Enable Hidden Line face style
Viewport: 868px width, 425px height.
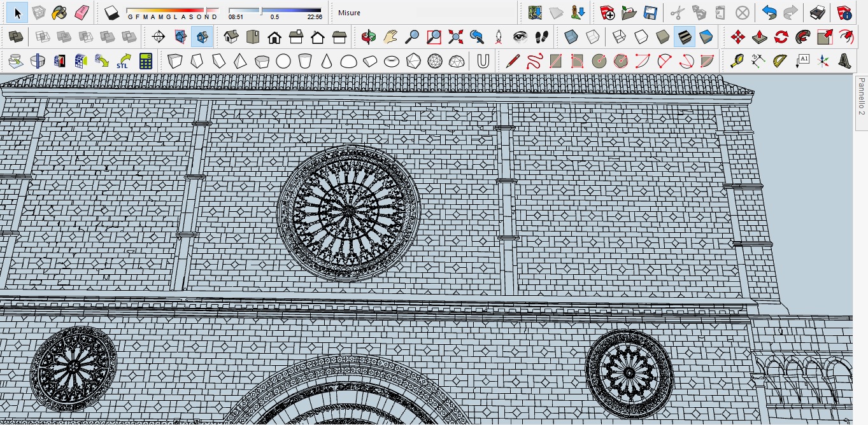point(641,37)
